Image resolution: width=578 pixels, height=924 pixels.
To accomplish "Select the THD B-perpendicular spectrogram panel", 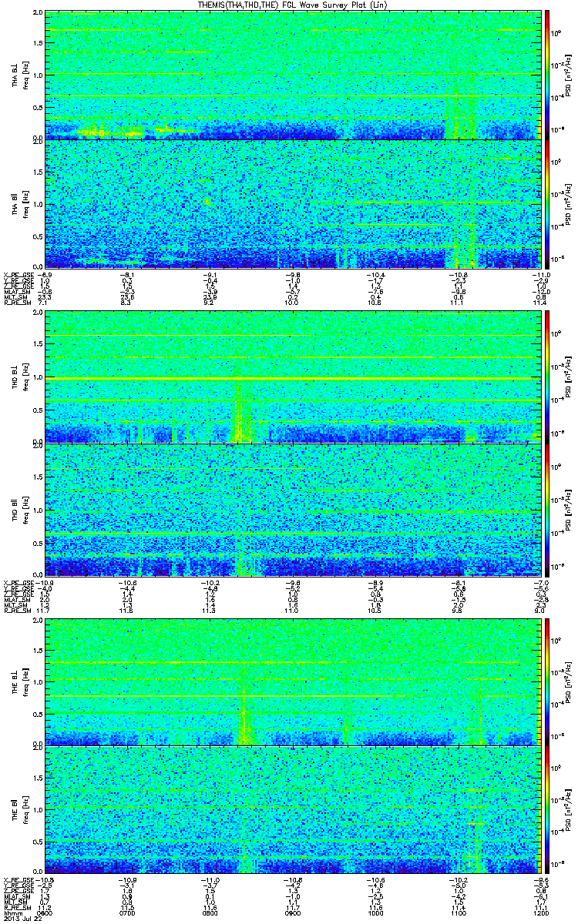I will pos(291,377).
